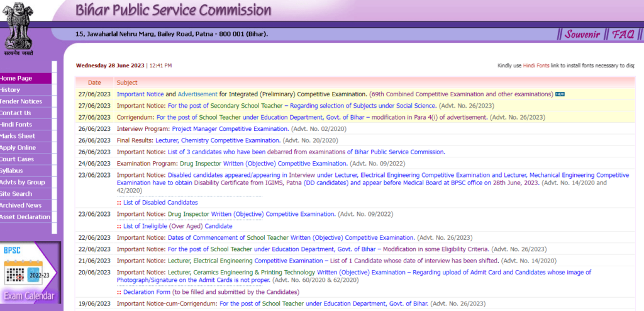
Task: Click the Date column header
Action: click(94, 82)
